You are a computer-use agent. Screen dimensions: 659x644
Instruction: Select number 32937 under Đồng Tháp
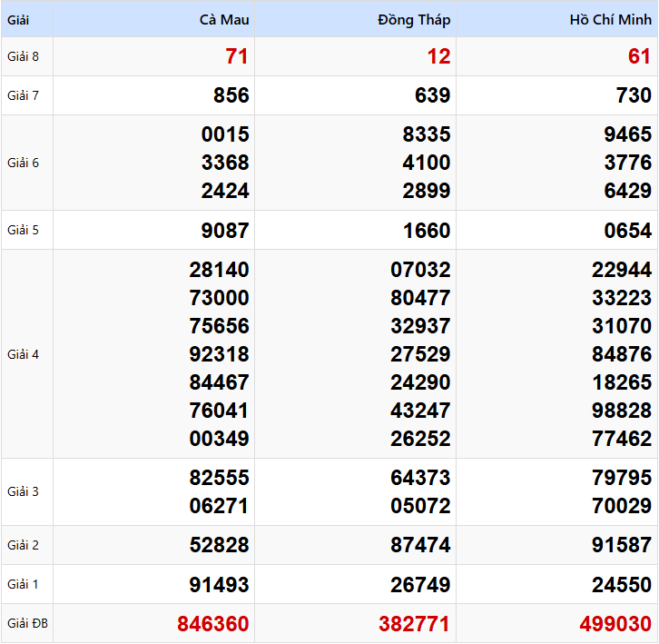pos(420,326)
